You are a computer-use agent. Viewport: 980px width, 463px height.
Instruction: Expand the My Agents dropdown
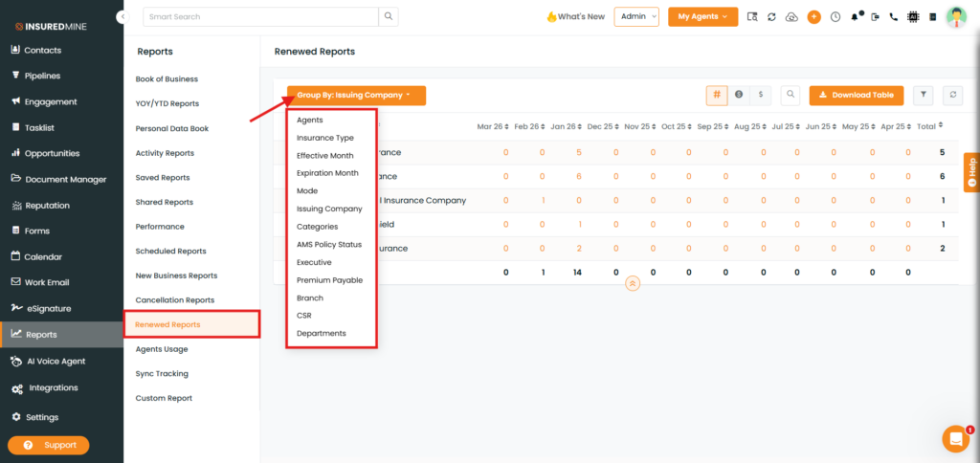coord(702,16)
